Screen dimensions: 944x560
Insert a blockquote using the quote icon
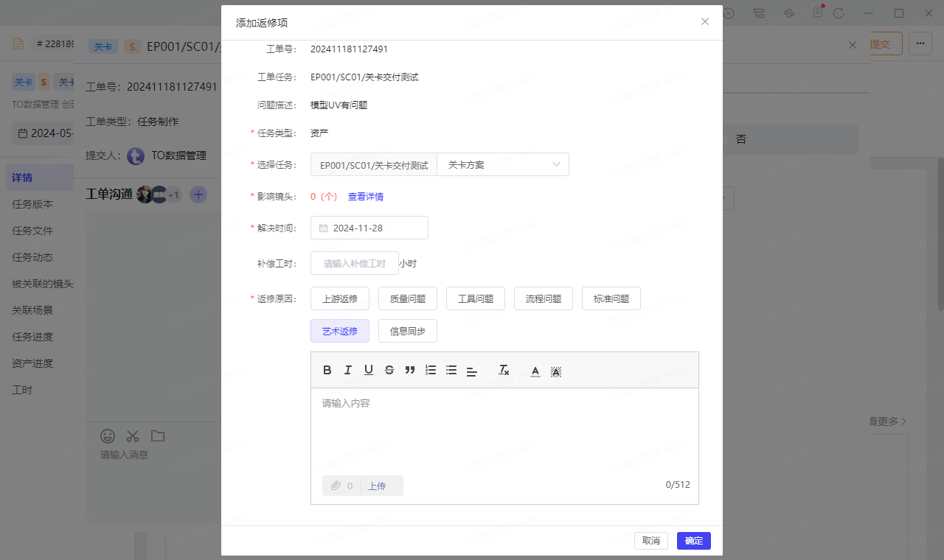(410, 371)
